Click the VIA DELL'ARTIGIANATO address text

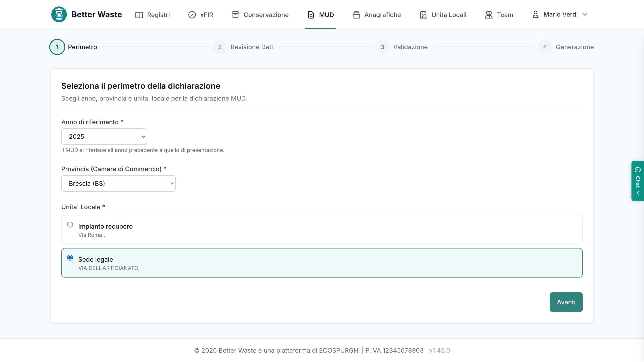(x=109, y=268)
